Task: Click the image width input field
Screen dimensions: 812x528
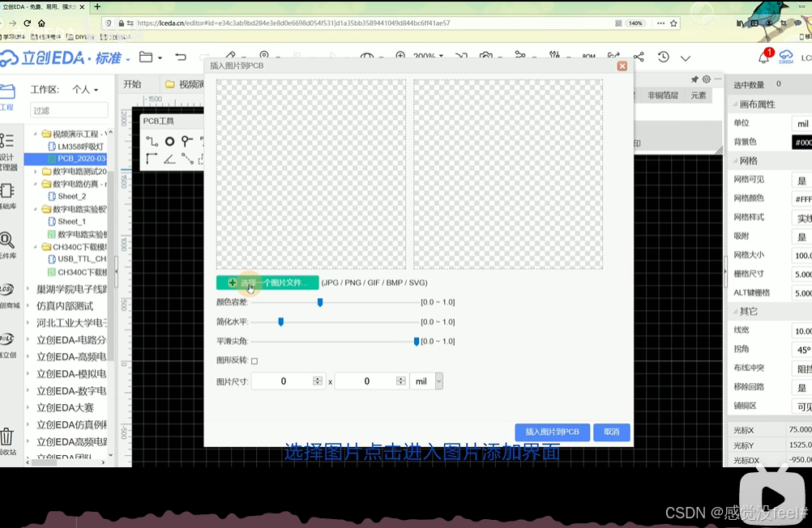Action: (x=288, y=381)
